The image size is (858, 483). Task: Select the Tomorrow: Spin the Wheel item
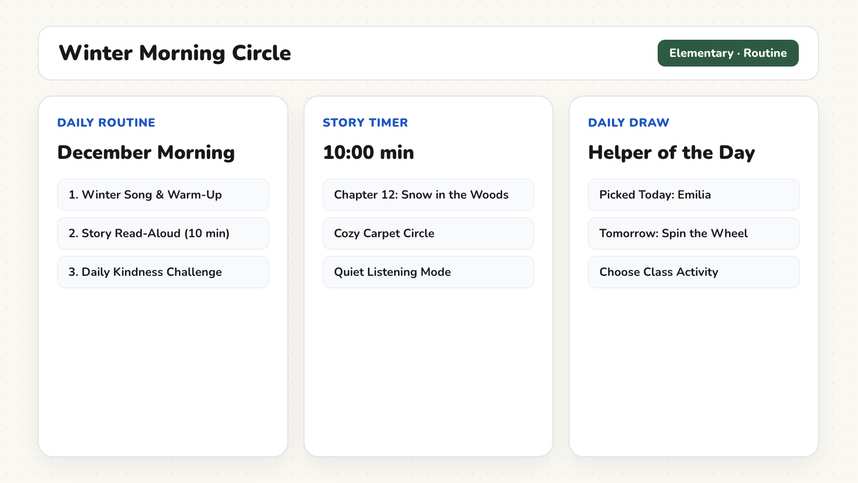[694, 234]
